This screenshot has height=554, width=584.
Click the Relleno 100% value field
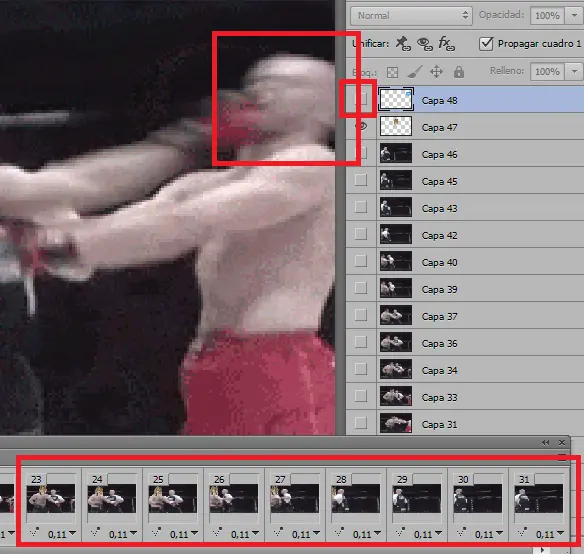click(548, 71)
